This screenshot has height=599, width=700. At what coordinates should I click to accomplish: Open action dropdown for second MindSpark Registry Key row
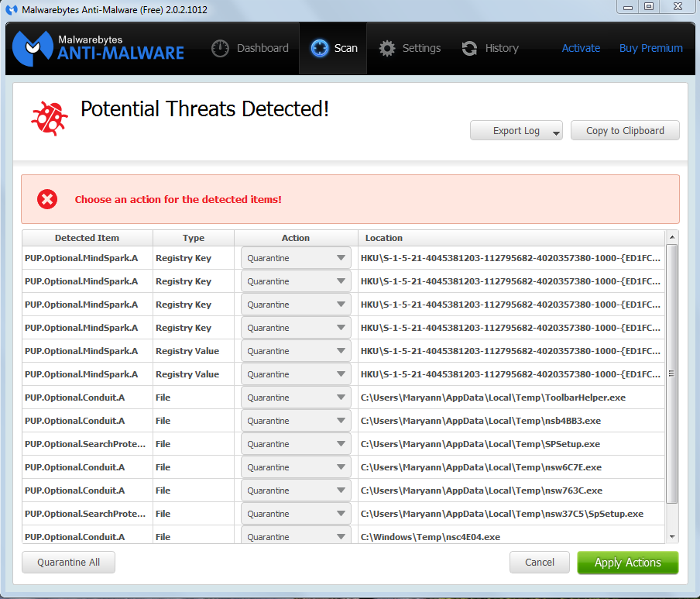coord(296,281)
